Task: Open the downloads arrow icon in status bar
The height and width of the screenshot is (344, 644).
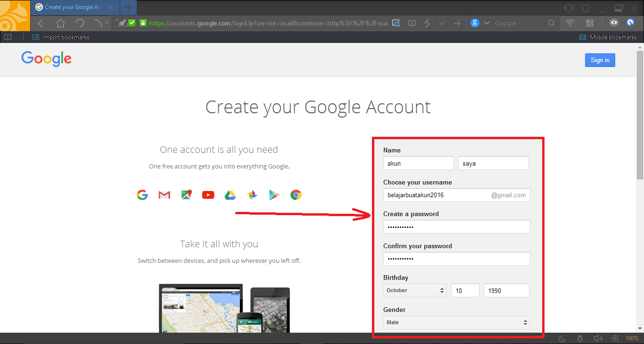Action: click(x=580, y=338)
